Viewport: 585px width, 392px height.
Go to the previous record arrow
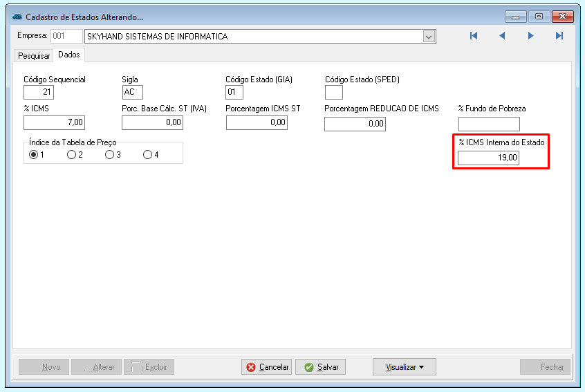click(502, 36)
